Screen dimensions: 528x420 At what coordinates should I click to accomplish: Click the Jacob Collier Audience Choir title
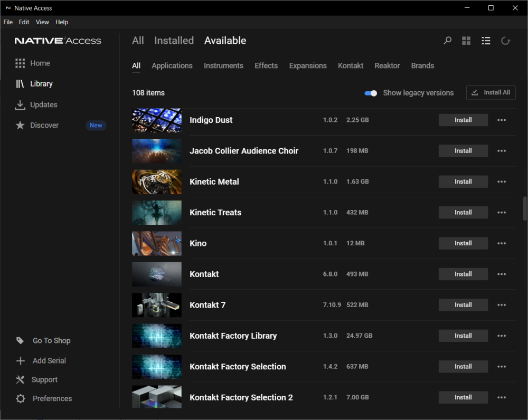tap(244, 151)
